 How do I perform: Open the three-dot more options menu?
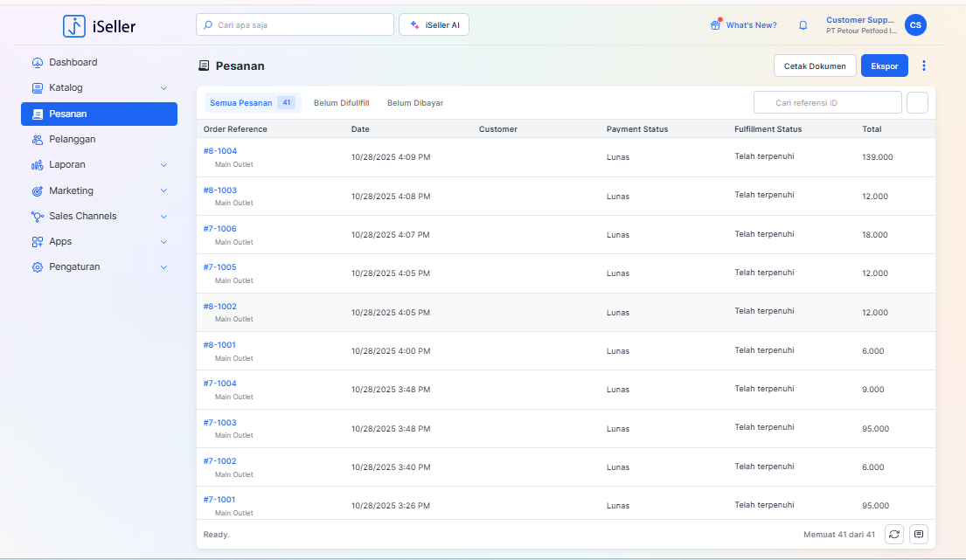pyautogui.click(x=924, y=66)
